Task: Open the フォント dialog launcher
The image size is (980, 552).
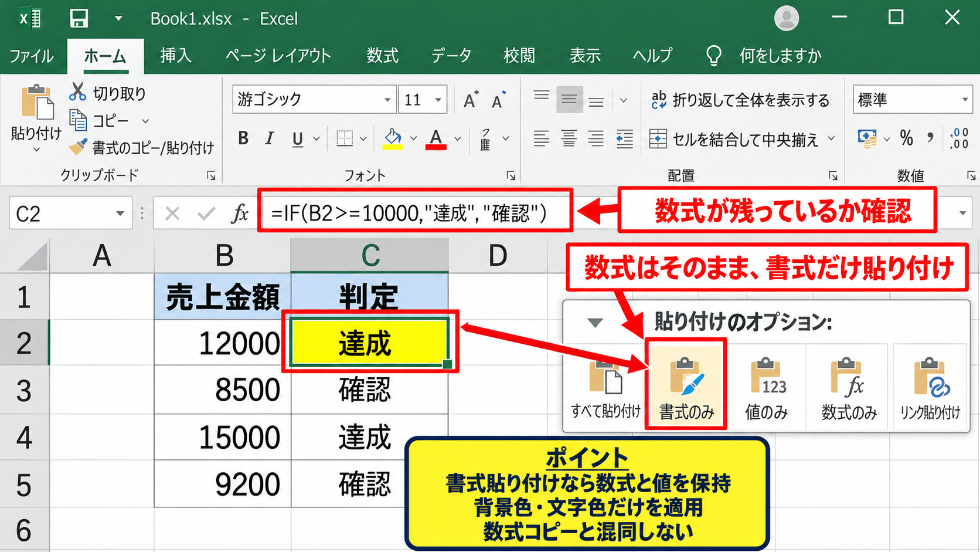Action: coord(511,176)
